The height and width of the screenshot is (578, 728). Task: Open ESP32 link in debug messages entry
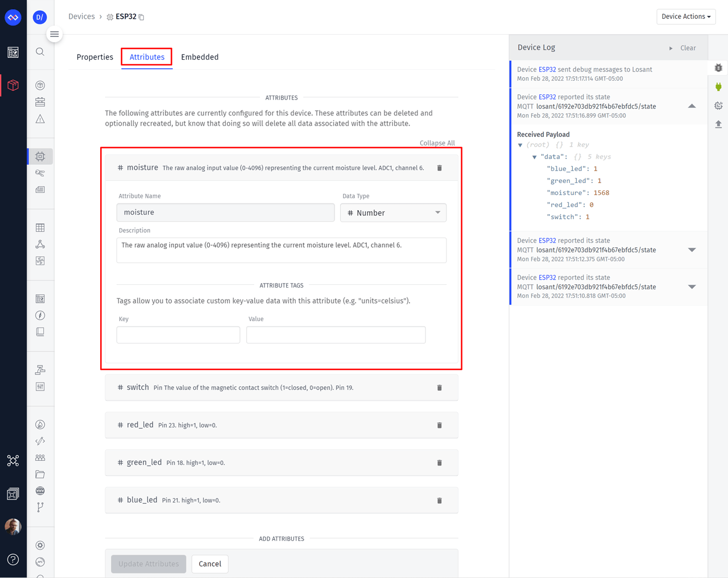point(547,69)
